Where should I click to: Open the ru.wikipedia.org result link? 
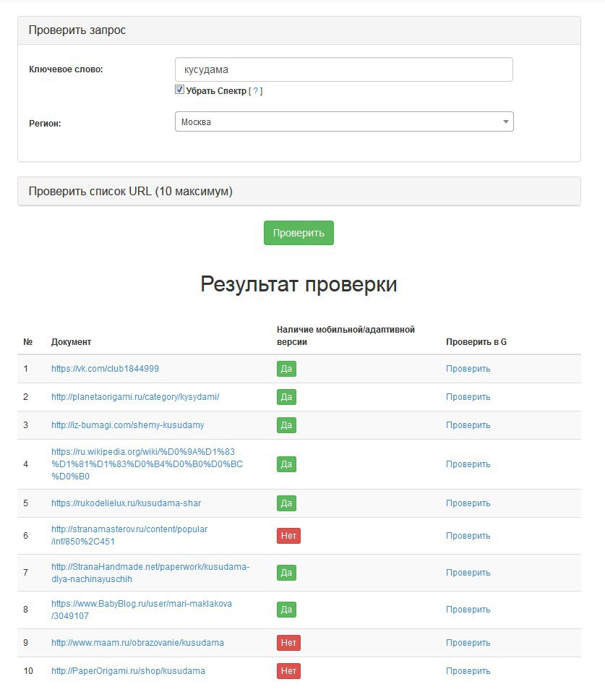point(147,464)
